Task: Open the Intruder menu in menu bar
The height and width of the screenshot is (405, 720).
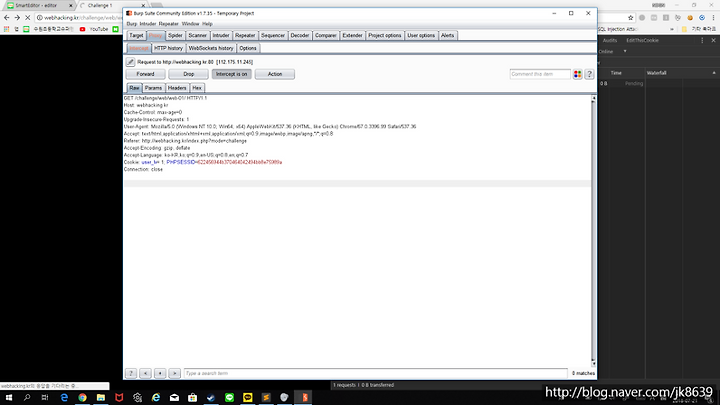Action: 148,24
